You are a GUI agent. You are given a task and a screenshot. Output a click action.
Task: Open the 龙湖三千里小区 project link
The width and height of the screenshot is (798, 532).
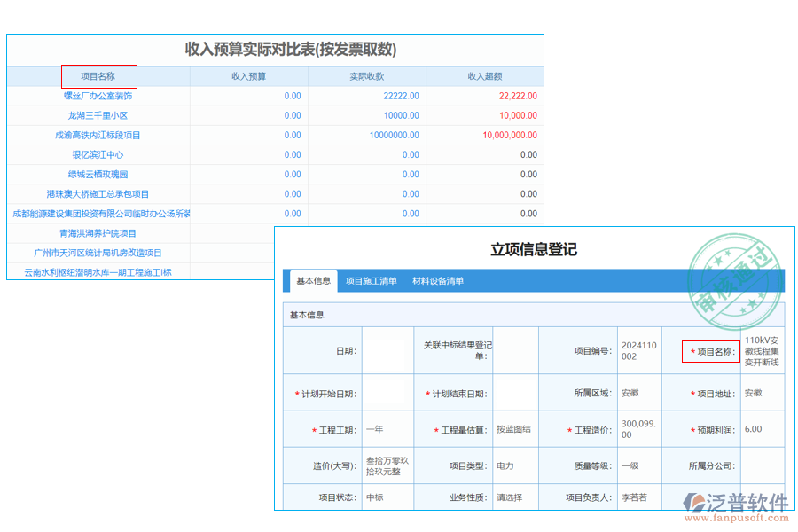pos(98,115)
